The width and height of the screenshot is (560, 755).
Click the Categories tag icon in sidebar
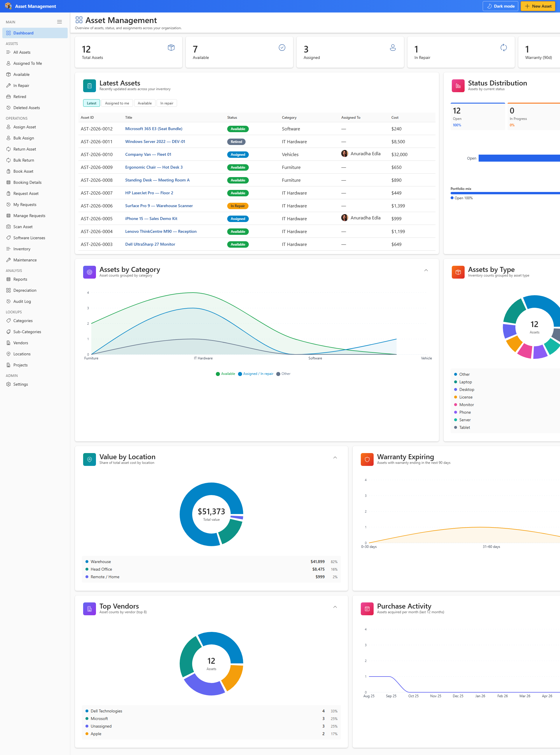click(8, 321)
